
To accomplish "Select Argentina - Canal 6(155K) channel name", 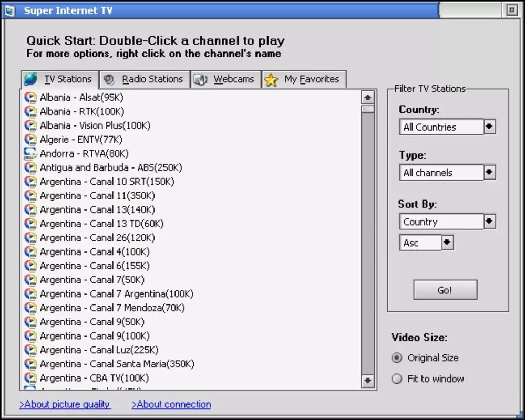I will (95, 266).
